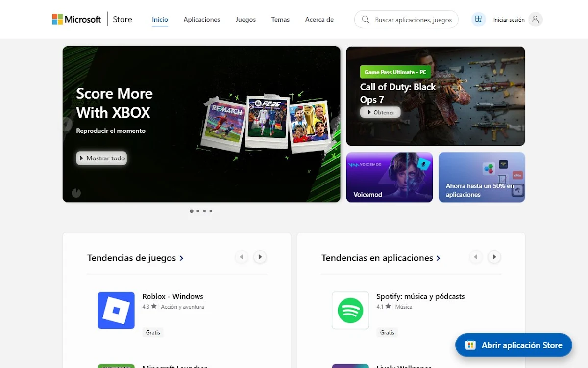Click the carousel progress timer icon
The height and width of the screenshot is (368, 588).
coord(76,193)
